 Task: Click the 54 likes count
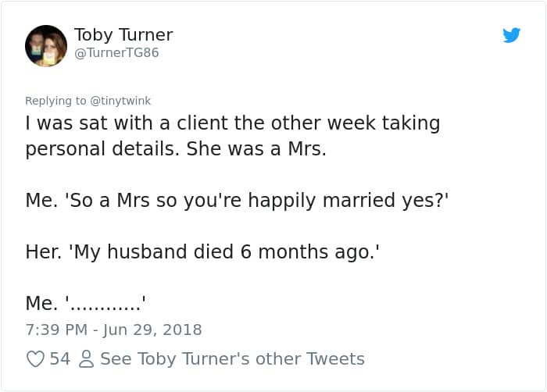point(60,359)
